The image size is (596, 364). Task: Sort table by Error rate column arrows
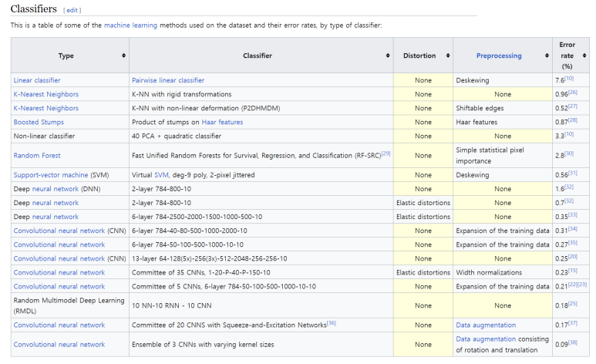pos(584,56)
